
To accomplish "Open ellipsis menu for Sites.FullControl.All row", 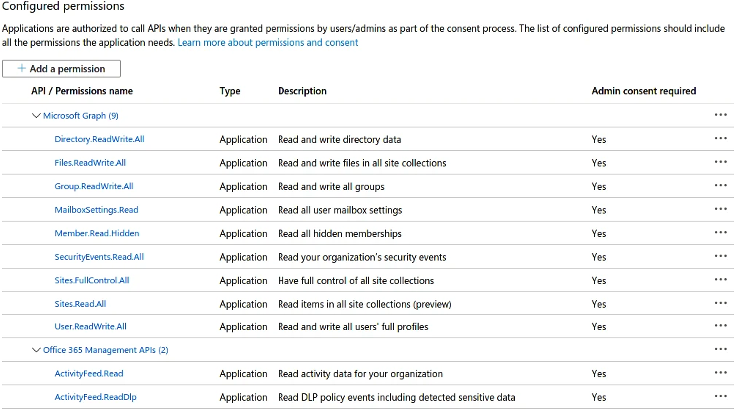I will point(720,280).
